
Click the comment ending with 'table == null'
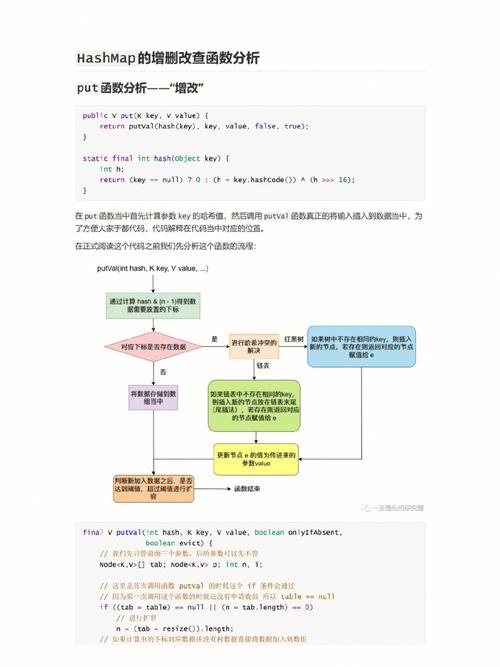pos(217,596)
